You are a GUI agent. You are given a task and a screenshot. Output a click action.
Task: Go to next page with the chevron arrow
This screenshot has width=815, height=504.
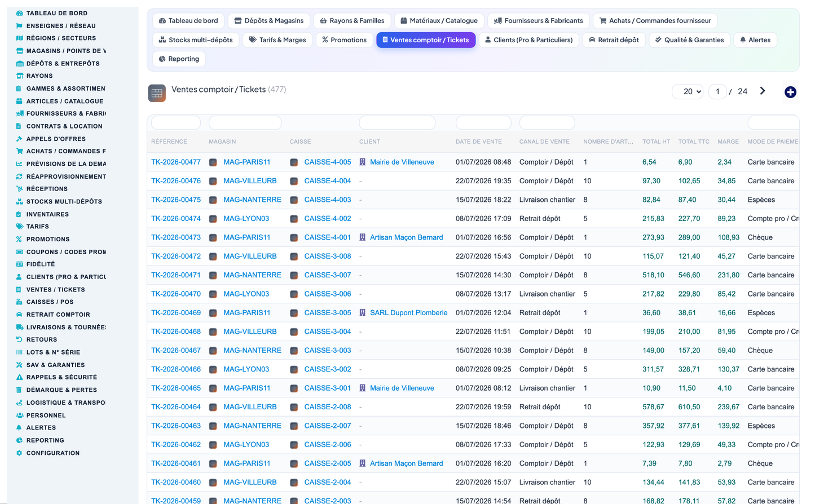point(763,91)
